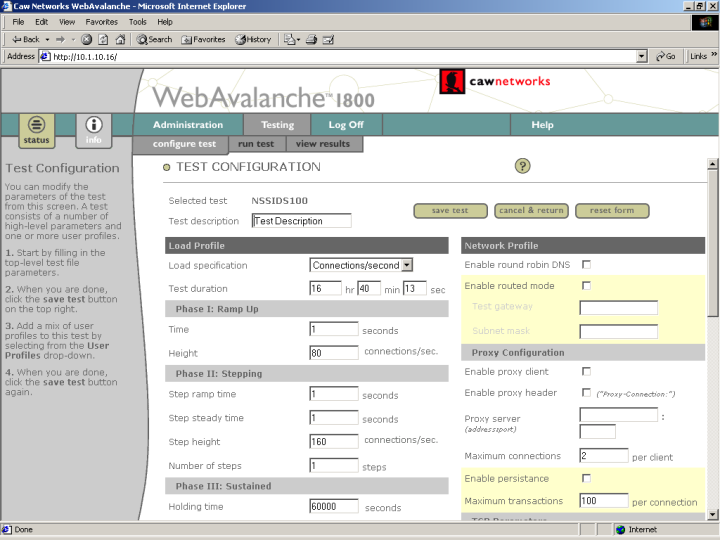Click the page icon in the address bar
720x540 pixels.
tap(45, 56)
